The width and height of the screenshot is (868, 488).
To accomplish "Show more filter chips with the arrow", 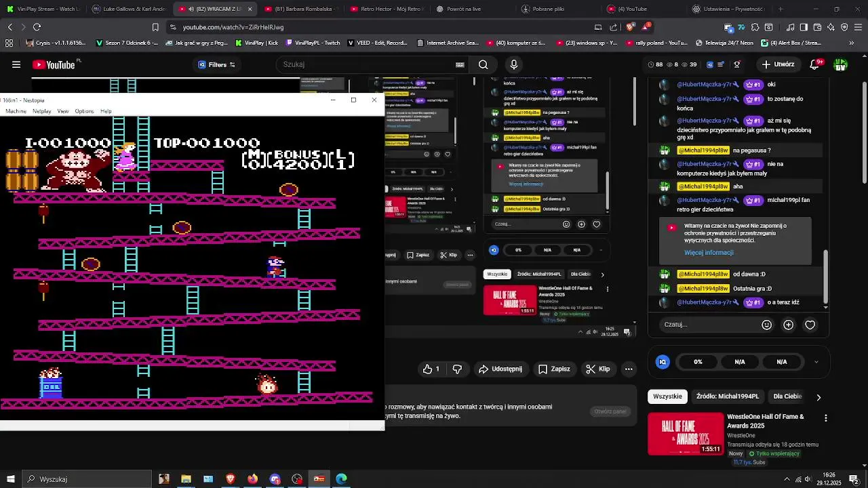I will pyautogui.click(x=818, y=397).
